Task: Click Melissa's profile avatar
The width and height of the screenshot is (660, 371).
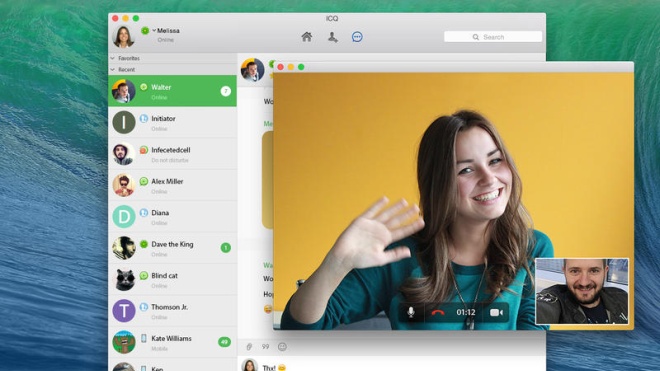Action: 123,36
